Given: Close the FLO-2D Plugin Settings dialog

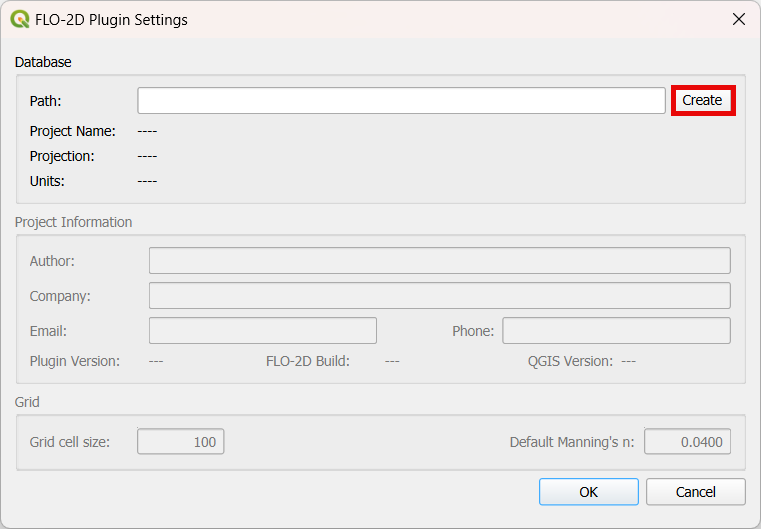Looking at the screenshot, I should pos(739,19).
